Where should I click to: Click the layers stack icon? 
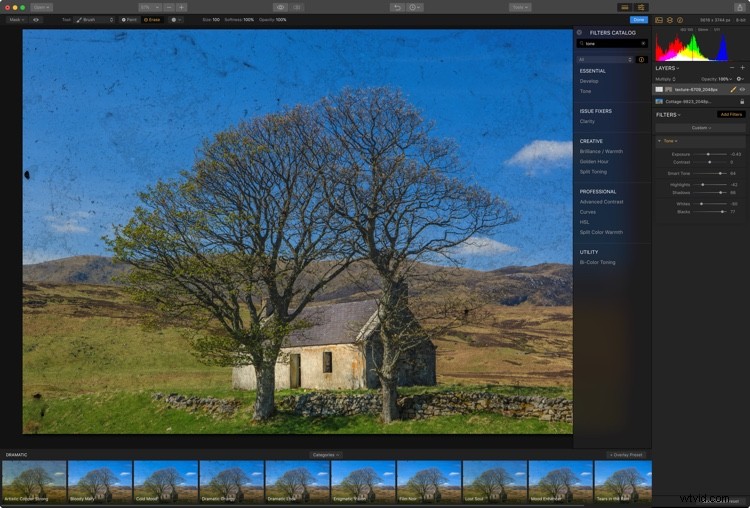point(670,20)
